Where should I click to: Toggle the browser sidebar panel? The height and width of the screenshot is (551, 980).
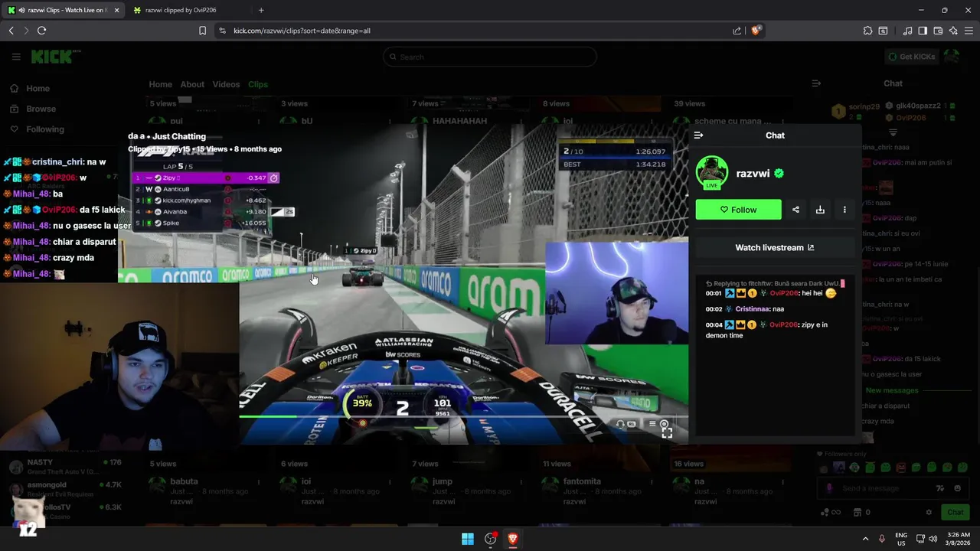click(x=923, y=31)
